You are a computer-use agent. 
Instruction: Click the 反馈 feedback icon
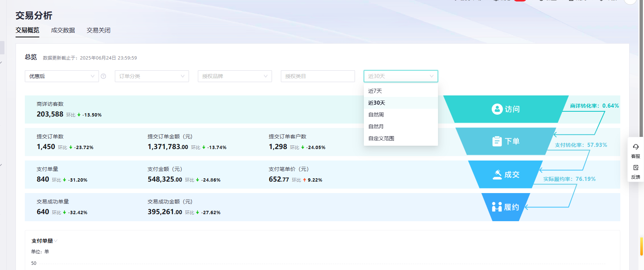click(635, 168)
